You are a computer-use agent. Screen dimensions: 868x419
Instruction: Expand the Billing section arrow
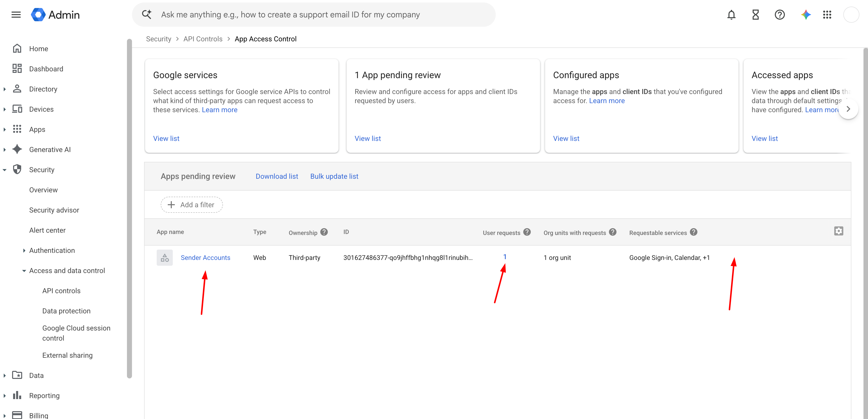[x=5, y=416]
